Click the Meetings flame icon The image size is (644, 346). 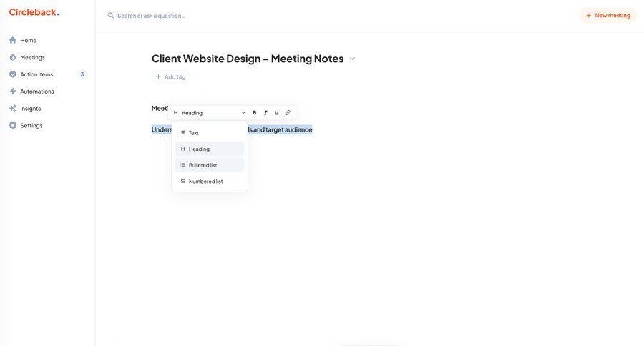[13, 57]
